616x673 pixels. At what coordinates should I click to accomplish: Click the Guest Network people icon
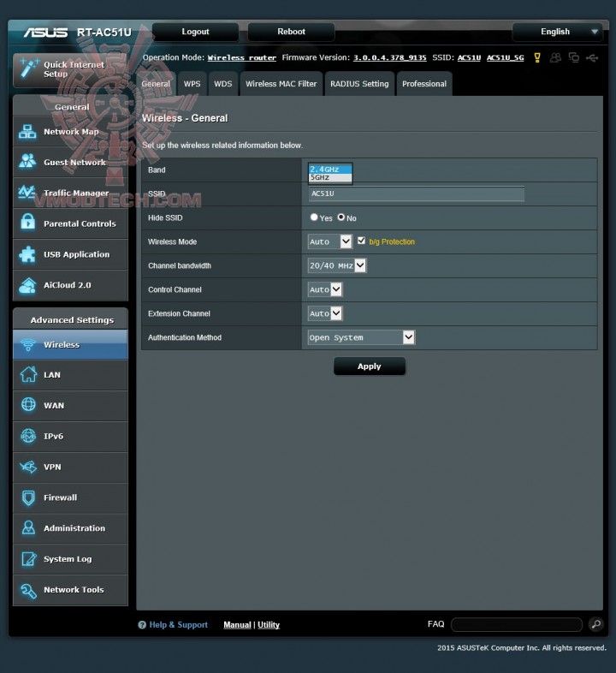click(27, 162)
